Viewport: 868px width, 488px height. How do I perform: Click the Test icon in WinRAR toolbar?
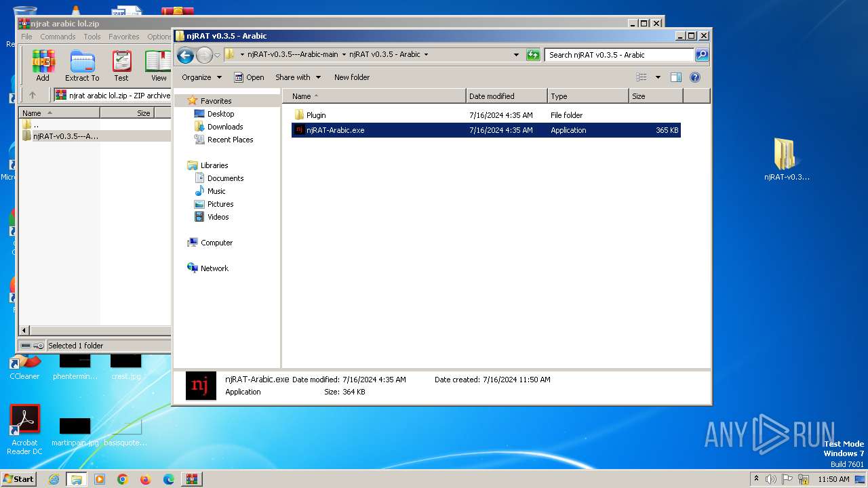click(121, 66)
